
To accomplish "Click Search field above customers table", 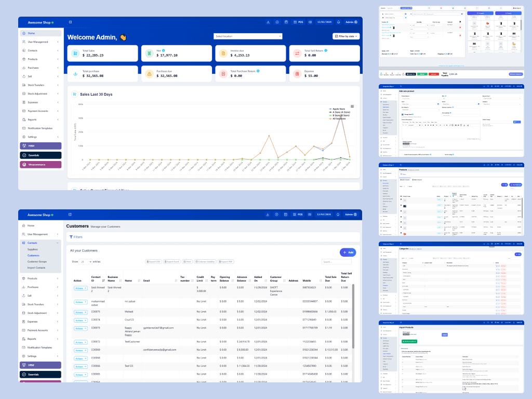I will click(337, 262).
